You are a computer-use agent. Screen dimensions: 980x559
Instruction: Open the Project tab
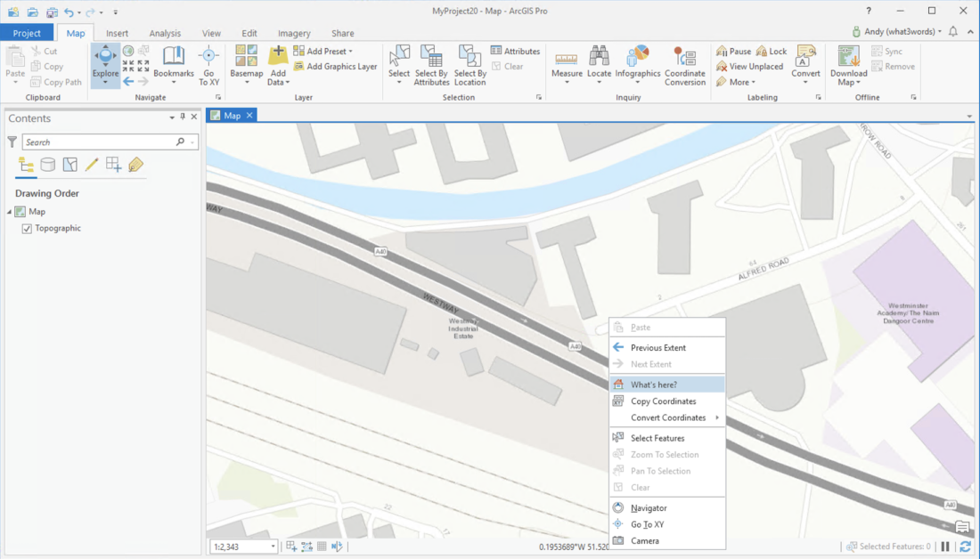pyautogui.click(x=26, y=33)
